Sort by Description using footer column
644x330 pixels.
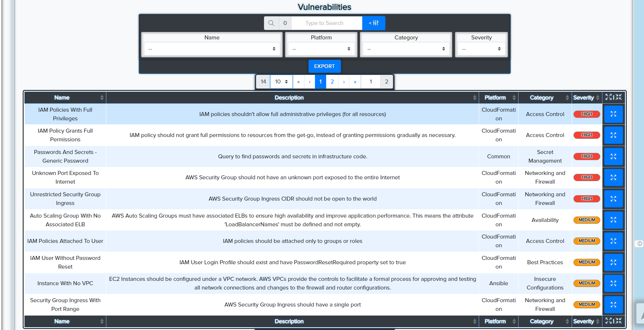pyautogui.click(x=293, y=321)
